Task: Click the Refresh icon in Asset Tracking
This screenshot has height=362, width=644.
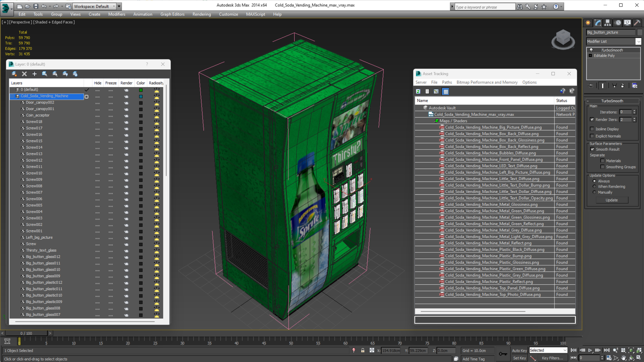Action: click(x=418, y=91)
